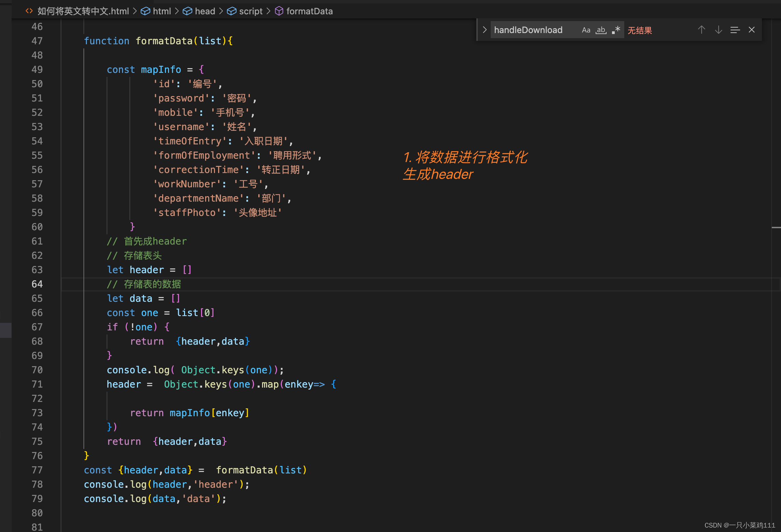Close the find widget
The width and height of the screenshot is (781, 532).
pos(752,30)
